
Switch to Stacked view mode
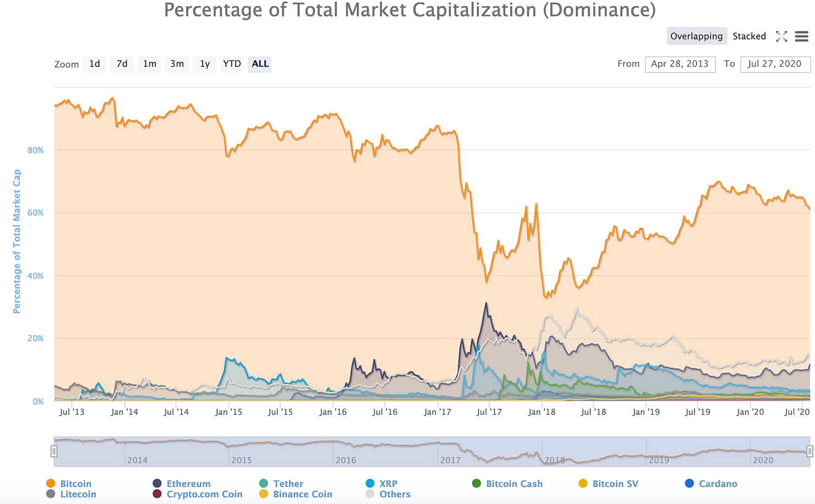749,36
